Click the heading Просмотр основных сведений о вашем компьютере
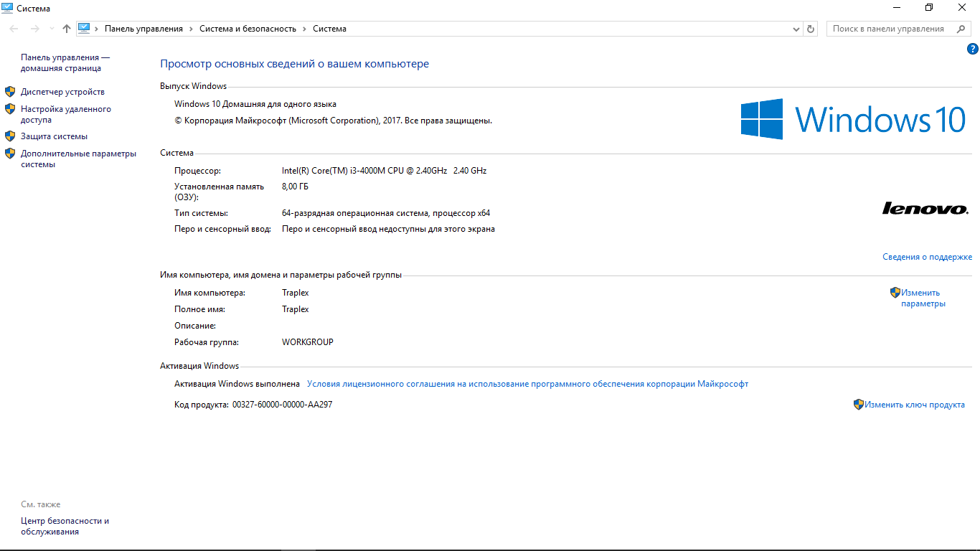This screenshot has width=980, height=551. (294, 64)
